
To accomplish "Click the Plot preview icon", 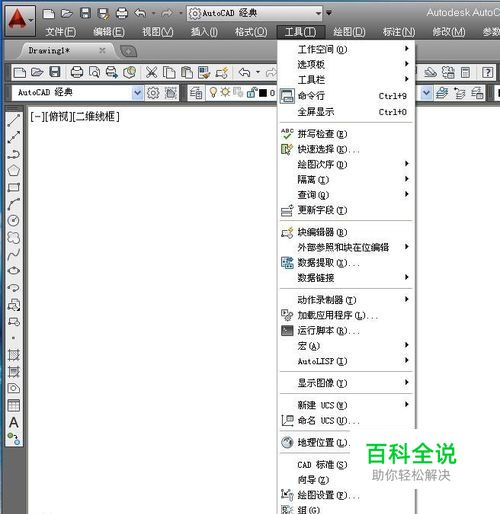I will [x=94, y=72].
